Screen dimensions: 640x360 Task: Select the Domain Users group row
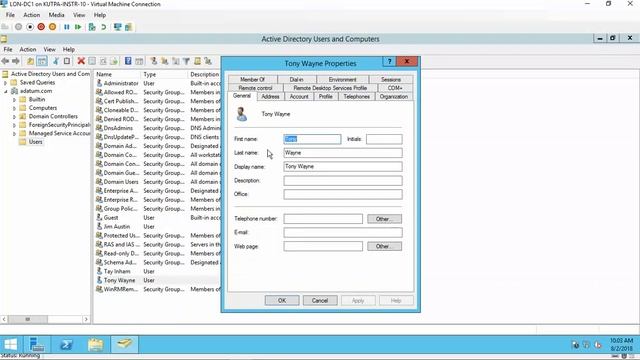(x=121, y=182)
